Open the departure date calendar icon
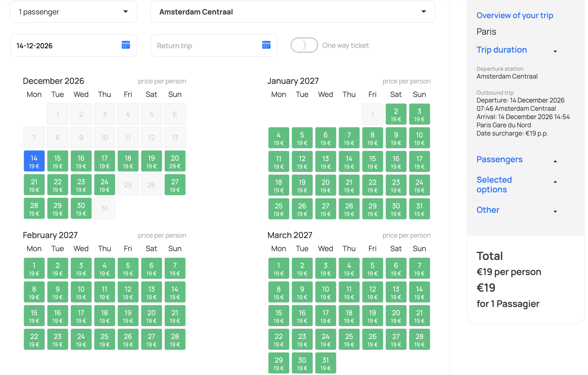588x375 pixels. pyautogui.click(x=126, y=45)
